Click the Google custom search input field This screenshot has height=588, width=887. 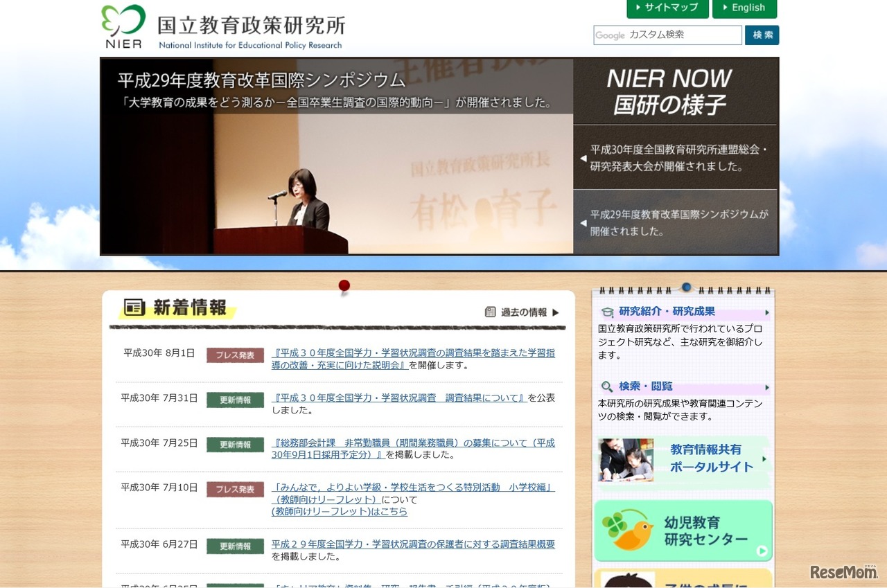(665, 35)
